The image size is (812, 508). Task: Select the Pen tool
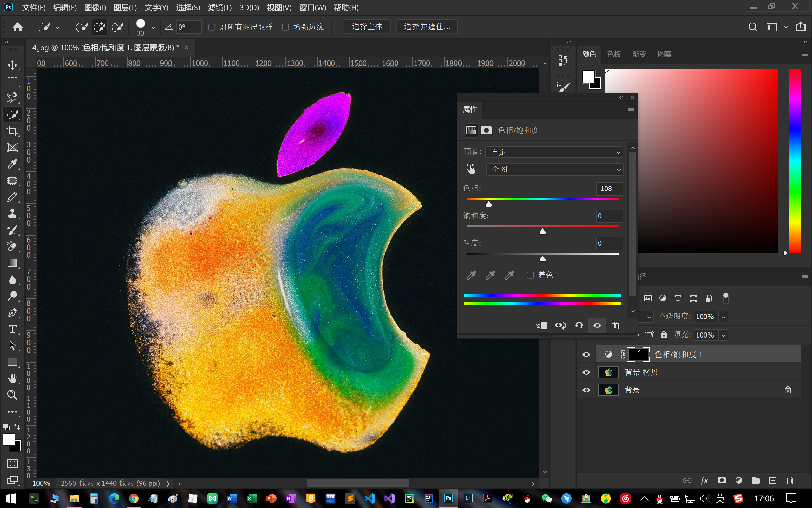pos(12,312)
